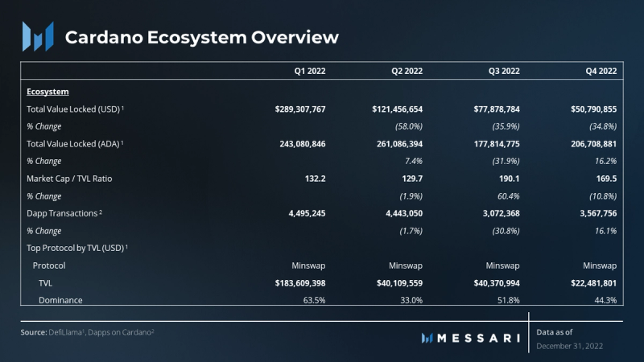The image size is (644, 362).
Task: Click the Total Value Locked (ADA) label
Action: 75,144
